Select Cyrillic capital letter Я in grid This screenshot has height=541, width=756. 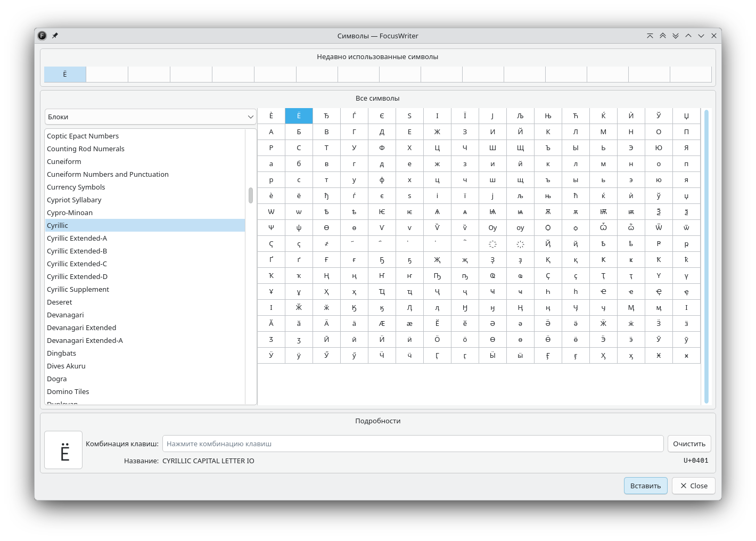coord(686,147)
